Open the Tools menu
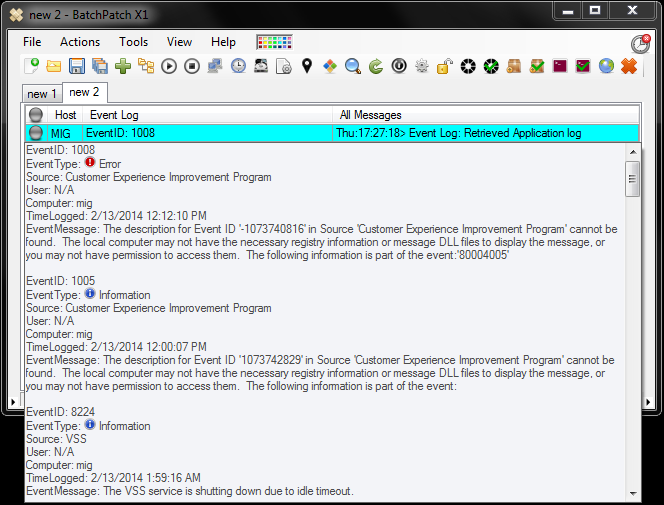Screen dimensions: 664x505 click(x=133, y=42)
